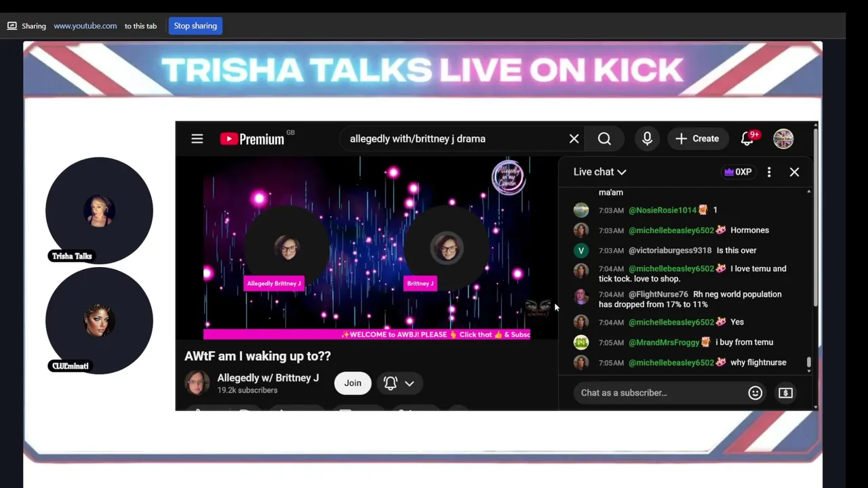Click @FlightNurse76 username in chat
The image size is (868, 488).
coord(658,295)
